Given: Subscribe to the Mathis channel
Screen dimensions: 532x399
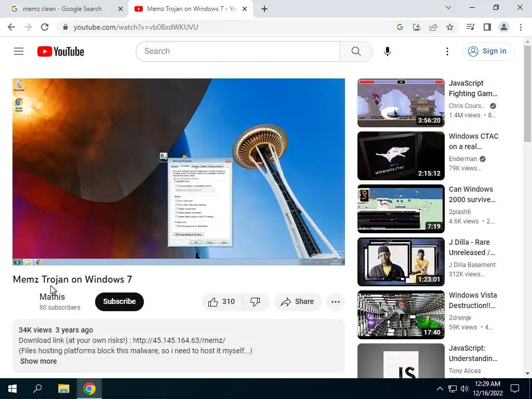Looking at the screenshot, I should click(x=119, y=302).
